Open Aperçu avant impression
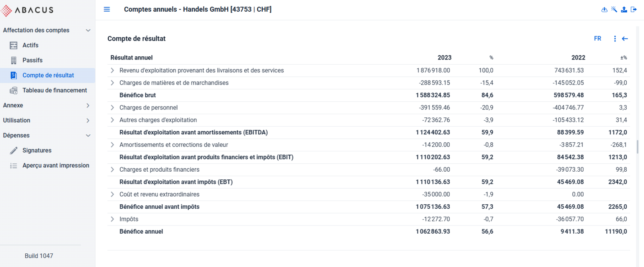 (x=47, y=166)
